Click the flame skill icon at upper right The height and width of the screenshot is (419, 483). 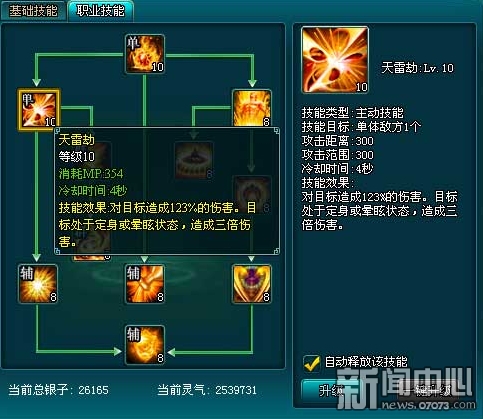(x=252, y=108)
